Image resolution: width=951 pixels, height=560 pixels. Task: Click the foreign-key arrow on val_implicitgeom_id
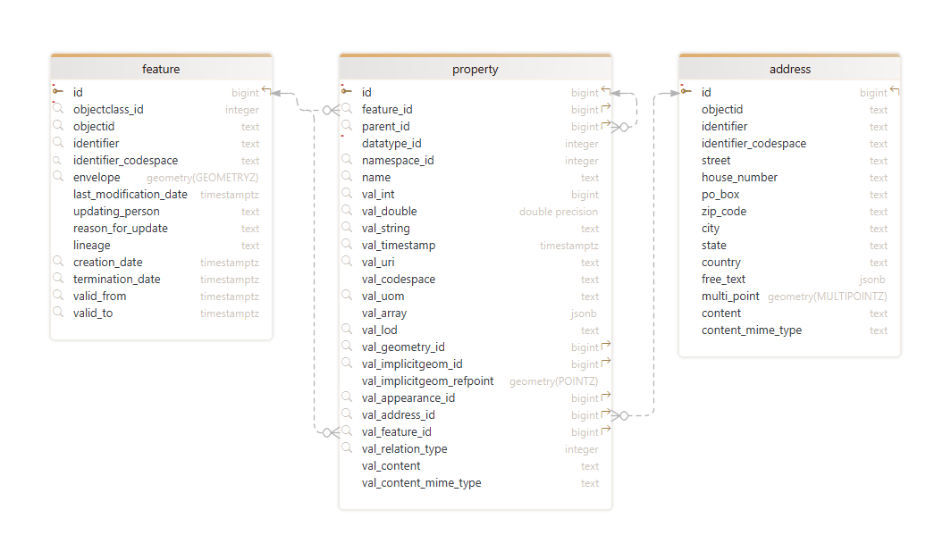(605, 364)
